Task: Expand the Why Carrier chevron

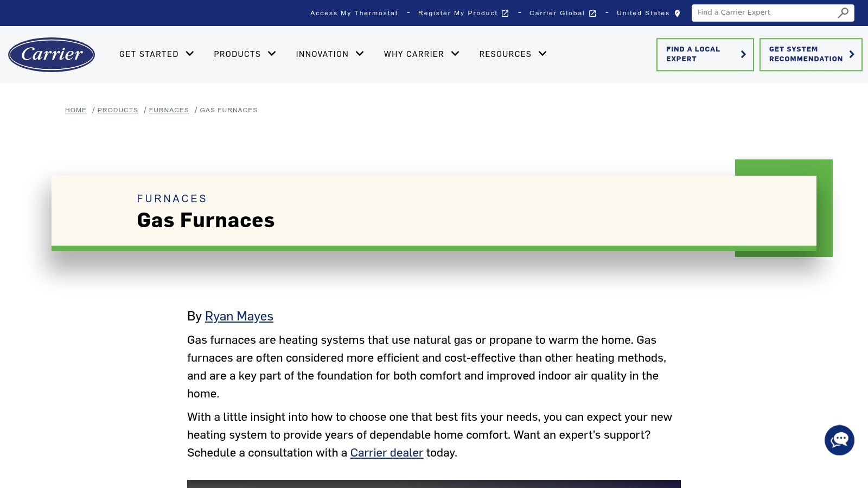Action: click(455, 54)
